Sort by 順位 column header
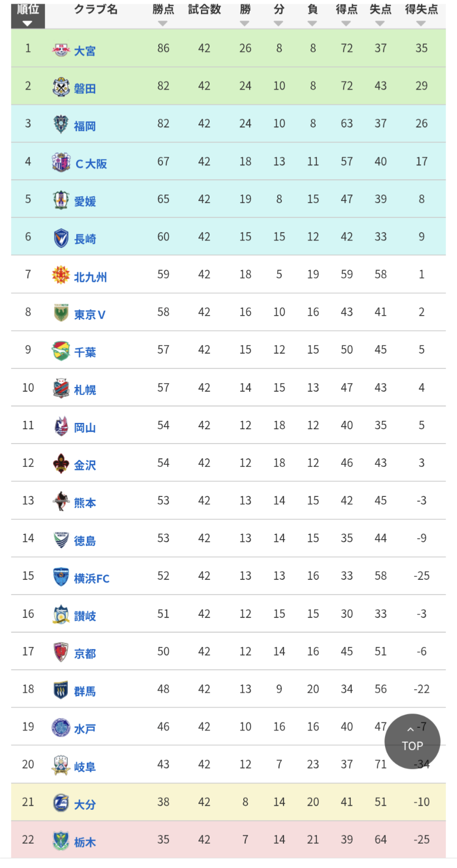Screen dimensions: 457x868 coord(28,15)
